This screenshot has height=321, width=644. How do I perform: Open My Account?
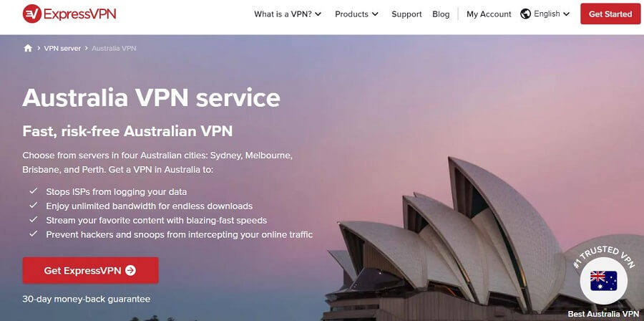pyautogui.click(x=489, y=14)
